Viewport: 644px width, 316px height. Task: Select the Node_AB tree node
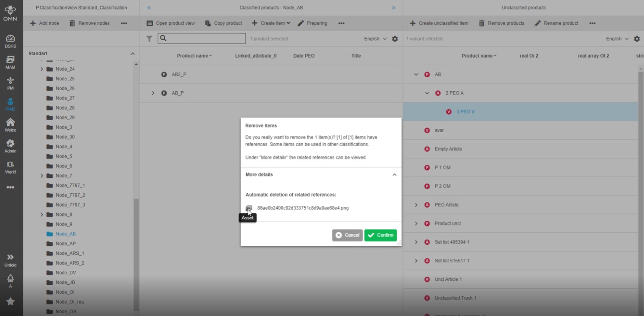pos(66,234)
